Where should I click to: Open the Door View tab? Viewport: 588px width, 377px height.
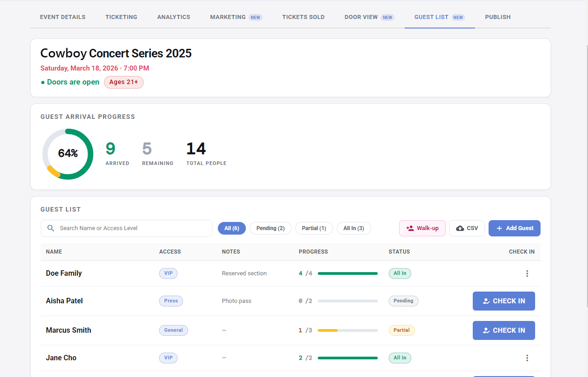coord(369,17)
